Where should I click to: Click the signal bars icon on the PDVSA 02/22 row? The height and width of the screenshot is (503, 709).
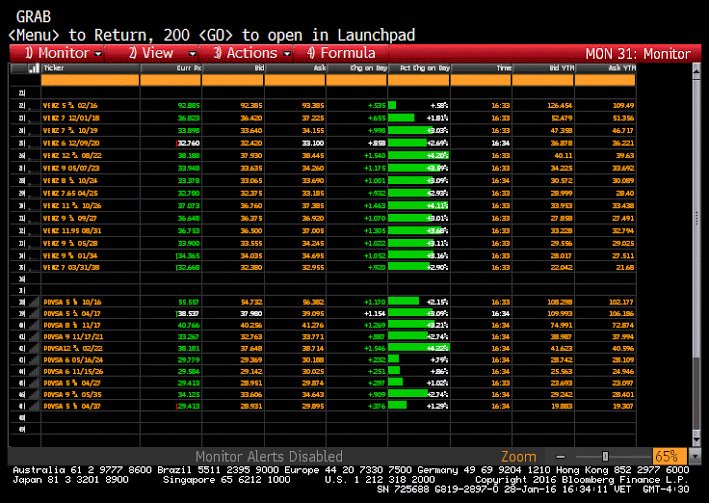click(x=34, y=348)
